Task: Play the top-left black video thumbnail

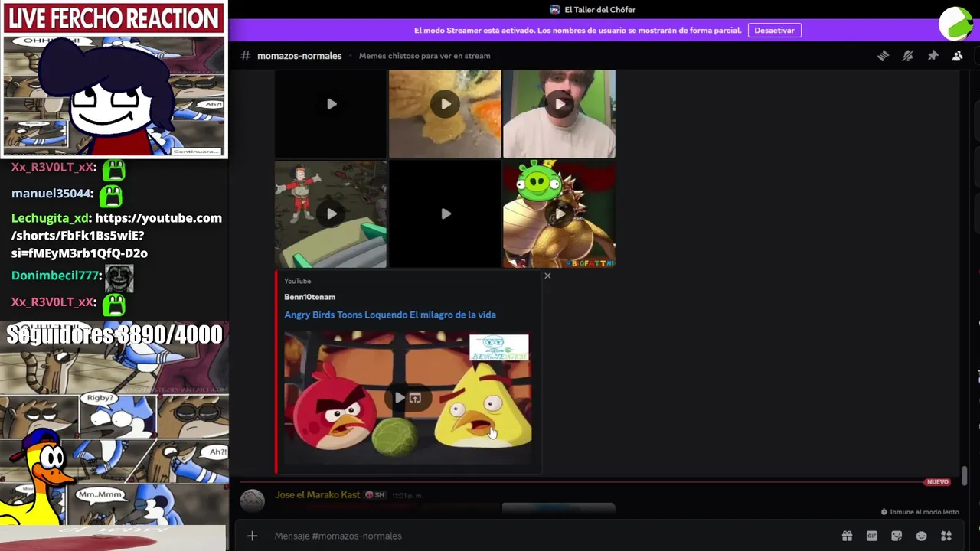Action: 332,104
